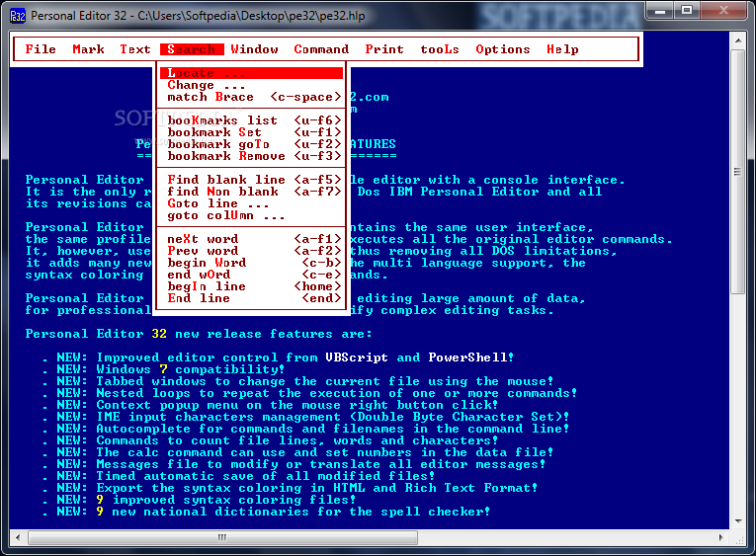This screenshot has height=556, width=756.
Task: Choose bookmark Remove entry
Action: (x=251, y=156)
